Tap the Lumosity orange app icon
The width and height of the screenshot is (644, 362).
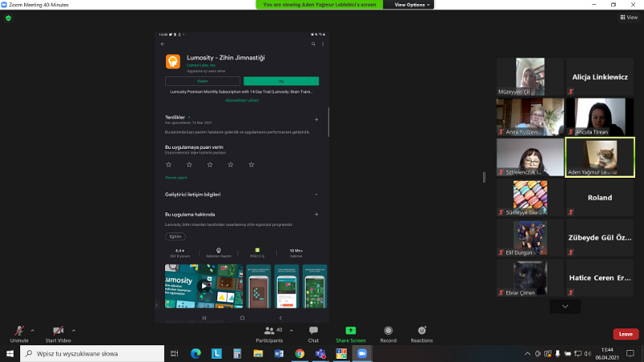(173, 62)
